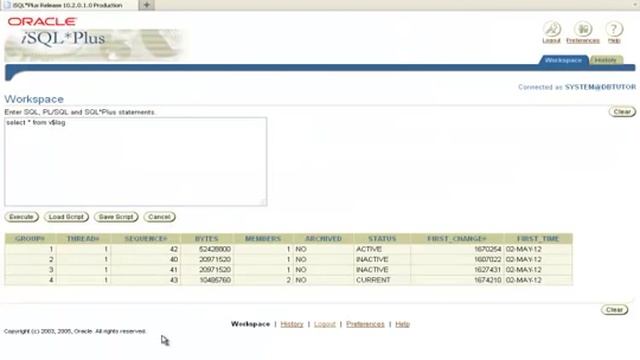
Task: Click the top Clear button
Action: click(x=622, y=111)
